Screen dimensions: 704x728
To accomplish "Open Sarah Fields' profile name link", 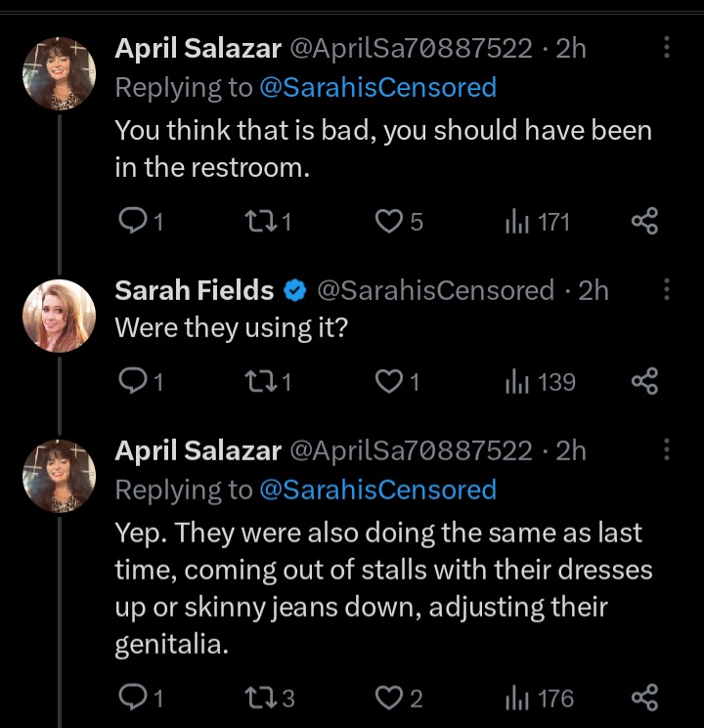I will pyautogui.click(x=195, y=290).
